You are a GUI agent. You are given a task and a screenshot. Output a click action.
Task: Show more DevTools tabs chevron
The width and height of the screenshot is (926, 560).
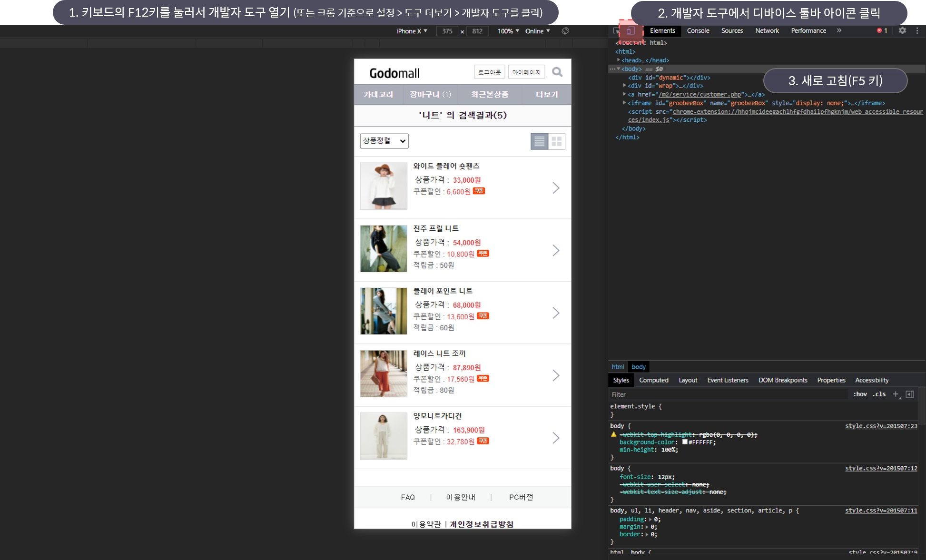(x=839, y=30)
